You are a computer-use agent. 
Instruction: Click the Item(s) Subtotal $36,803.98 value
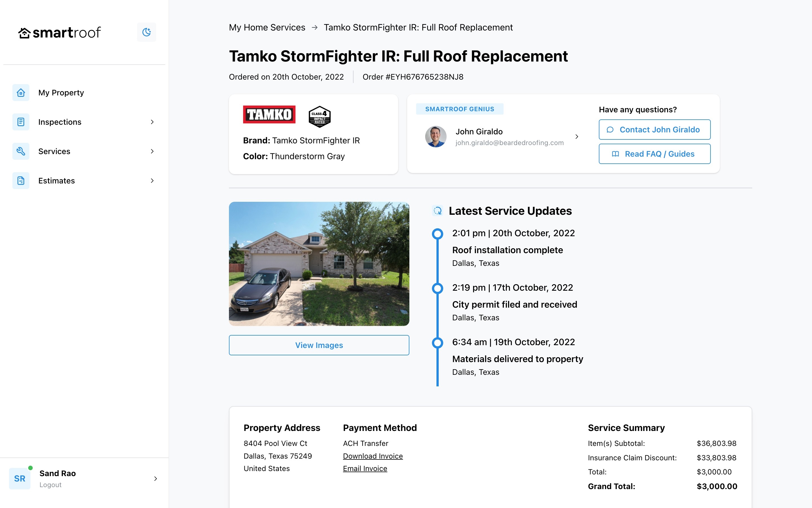[x=717, y=443]
